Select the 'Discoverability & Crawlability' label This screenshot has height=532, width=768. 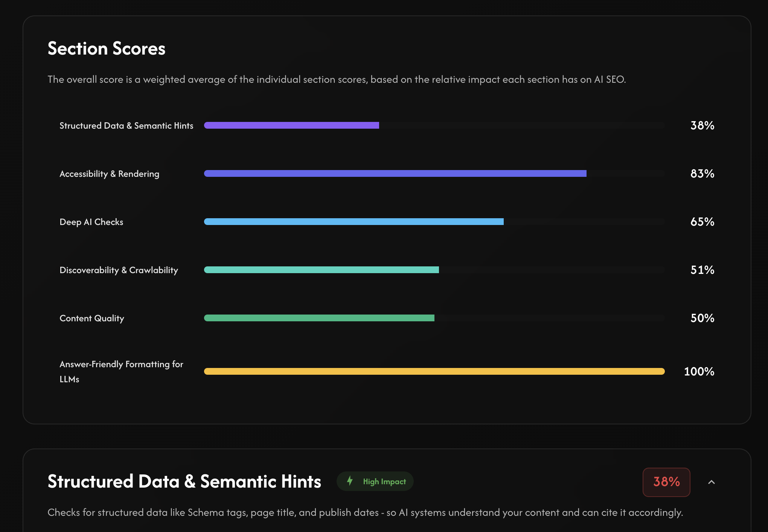[x=119, y=270]
